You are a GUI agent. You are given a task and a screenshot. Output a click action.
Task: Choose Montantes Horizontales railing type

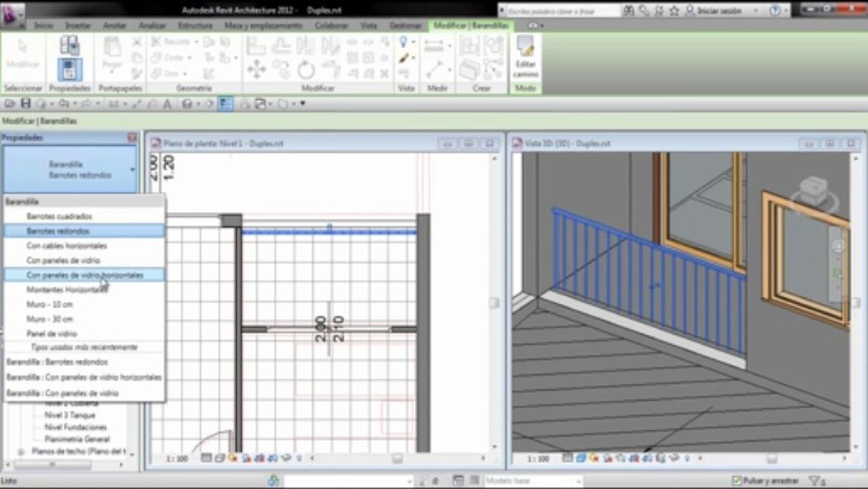coord(84,290)
